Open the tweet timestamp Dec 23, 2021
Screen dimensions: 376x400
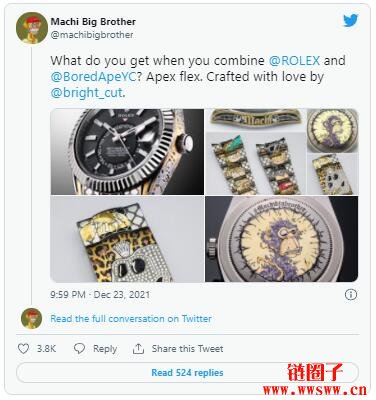[100, 295]
